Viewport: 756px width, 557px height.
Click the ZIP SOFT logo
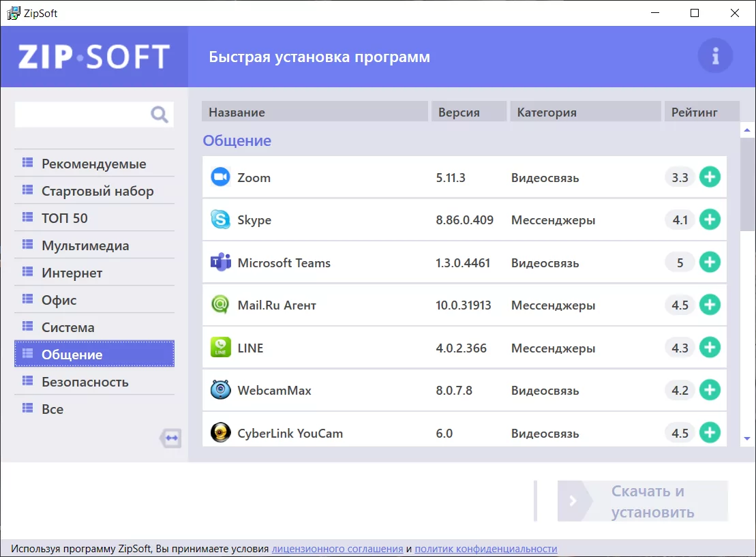pyautogui.click(x=94, y=57)
